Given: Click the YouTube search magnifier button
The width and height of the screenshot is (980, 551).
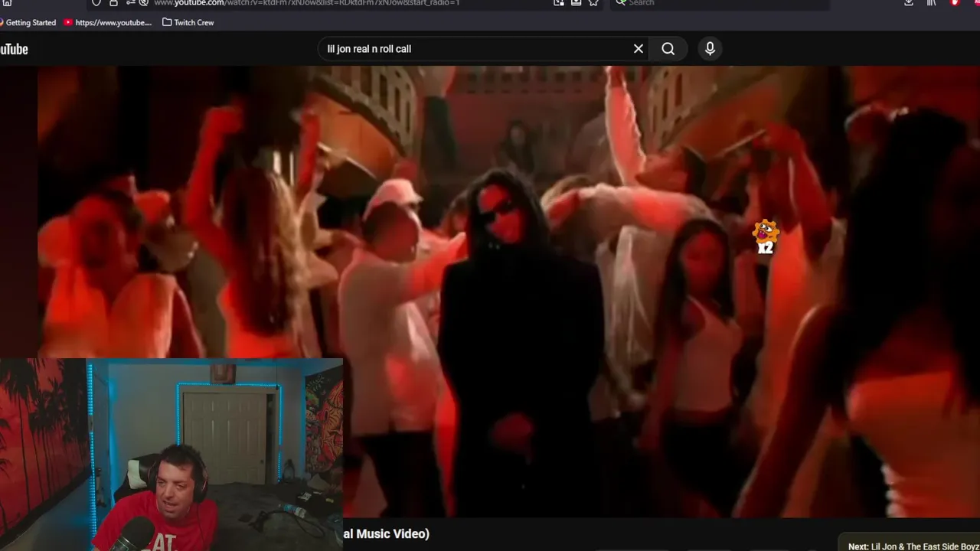Looking at the screenshot, I should point(668,49).
